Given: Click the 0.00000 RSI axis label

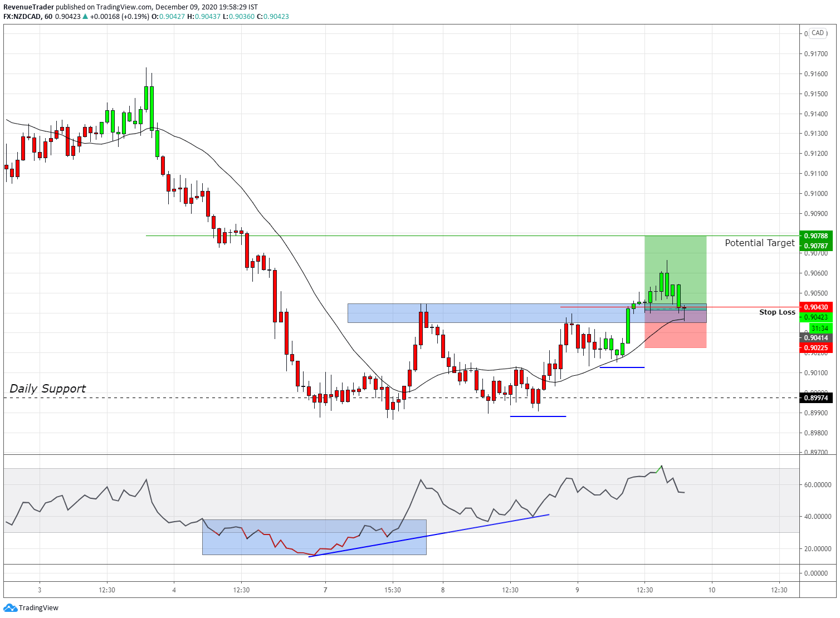Looking at the screenshot, I should coord(817,573).
